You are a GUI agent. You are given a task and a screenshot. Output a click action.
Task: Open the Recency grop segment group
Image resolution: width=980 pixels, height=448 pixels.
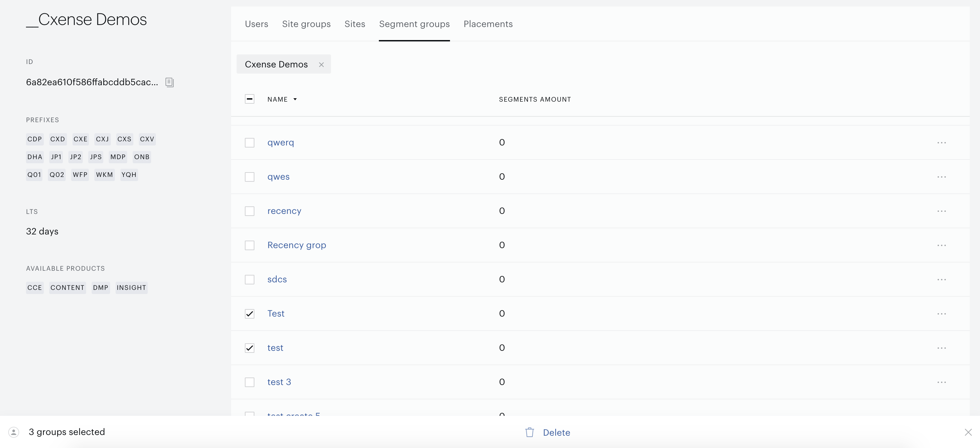click(297, 245)
